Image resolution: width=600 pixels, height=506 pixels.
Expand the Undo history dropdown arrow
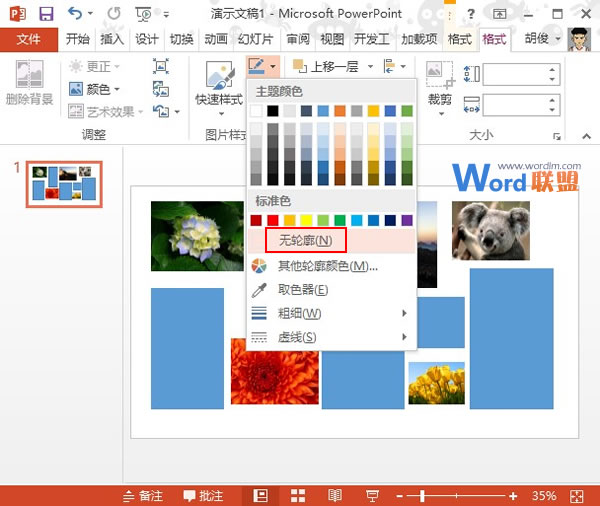(x=90, y=13)
